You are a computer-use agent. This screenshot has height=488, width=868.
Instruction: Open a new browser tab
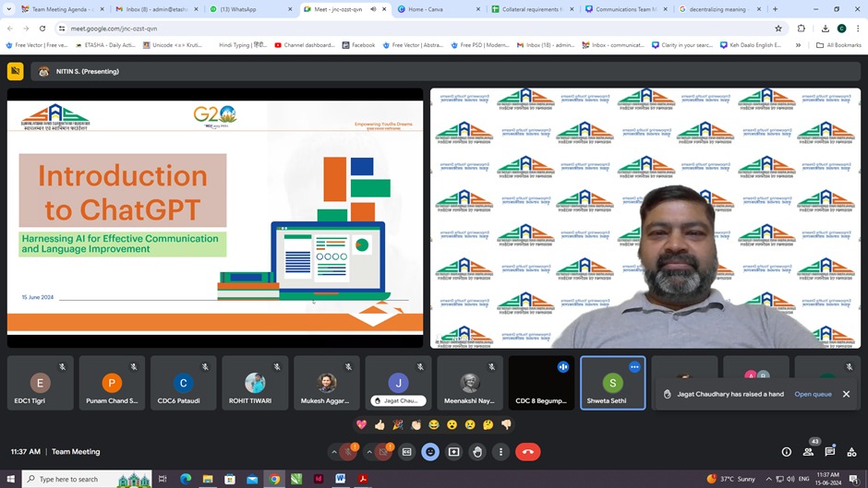(775, 9)
